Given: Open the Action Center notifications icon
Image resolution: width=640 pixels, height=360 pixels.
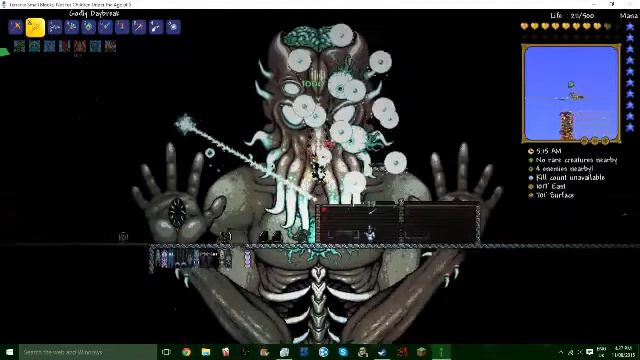Looking at the screenshot, I should tap(589, 352).
